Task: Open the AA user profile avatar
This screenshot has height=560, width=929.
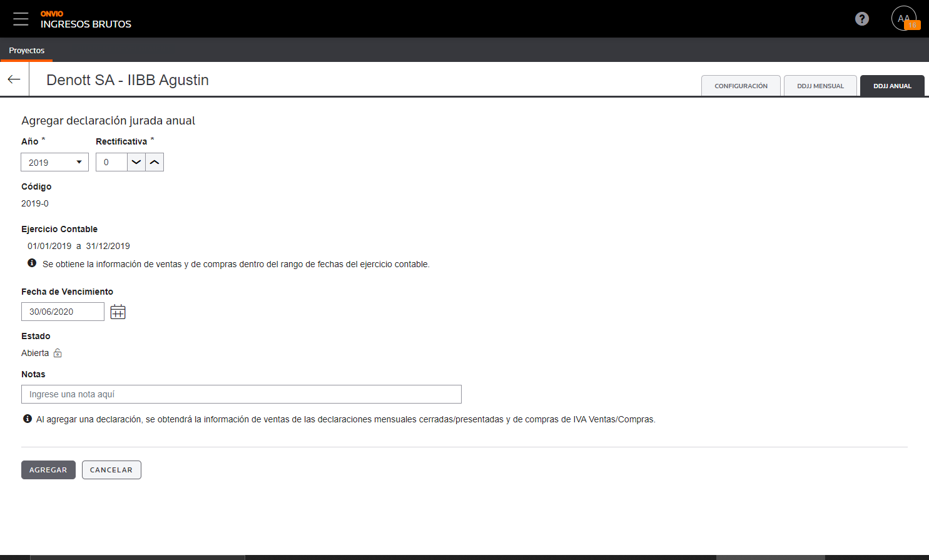Action: (903, 18)
